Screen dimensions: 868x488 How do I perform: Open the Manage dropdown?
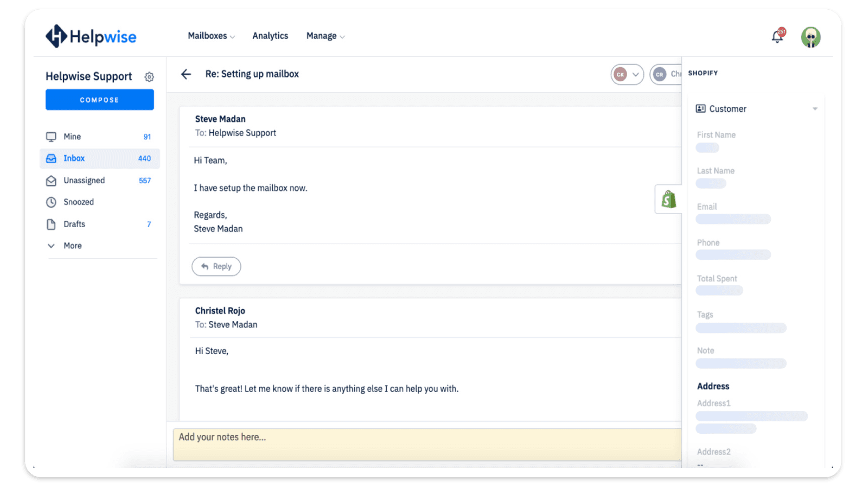point(342,36)
